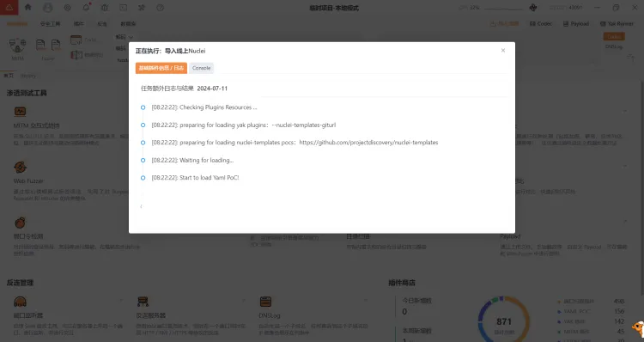Viewport: 644px width, 342px height.
Task: Open the Payload tool in the top bar
Action: pyautogui.click(x=576, y=24)
